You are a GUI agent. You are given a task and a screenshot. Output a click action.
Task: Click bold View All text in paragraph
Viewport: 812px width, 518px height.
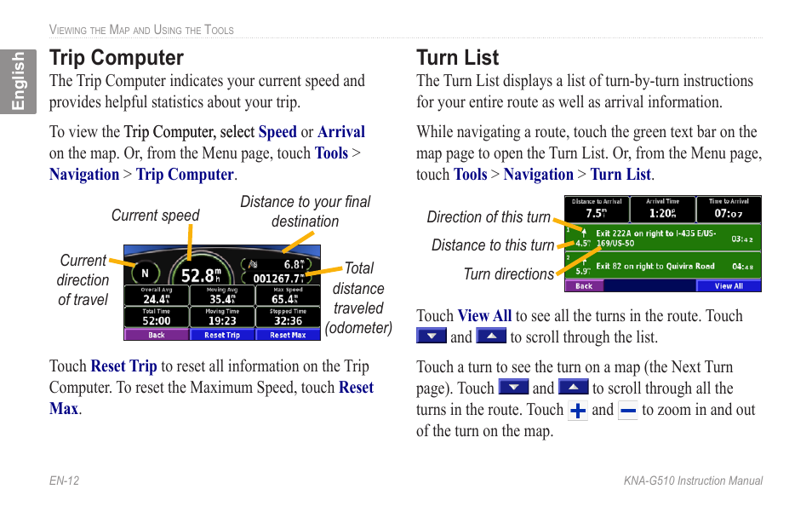[x=484, y=315]
